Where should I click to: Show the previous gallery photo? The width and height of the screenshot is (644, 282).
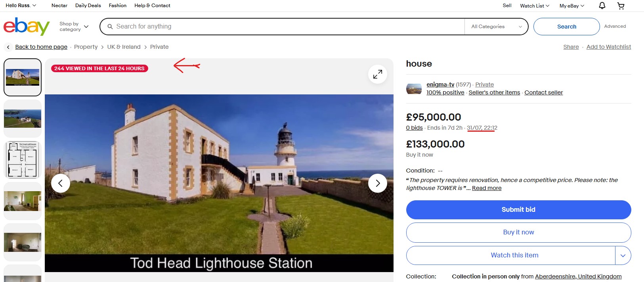pos(61,183)
